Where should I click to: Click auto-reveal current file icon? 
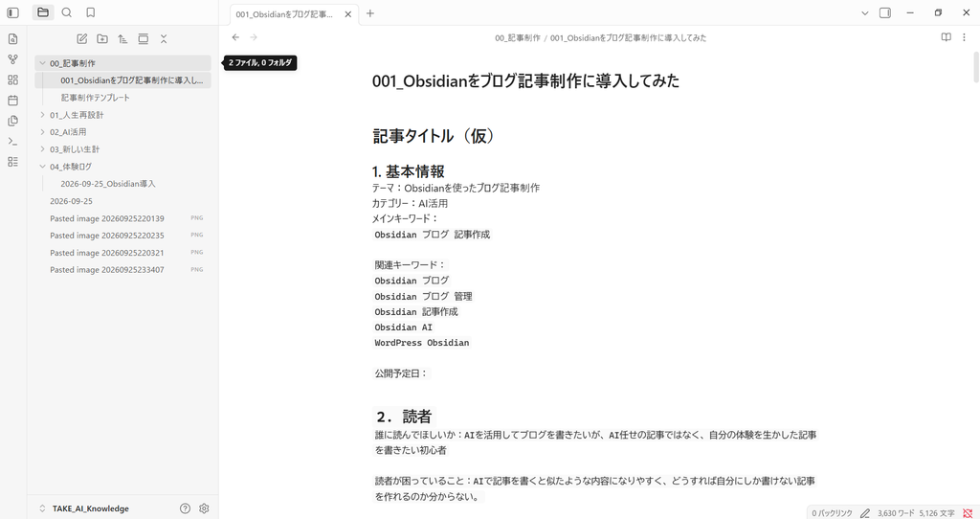tap(144, 38)
